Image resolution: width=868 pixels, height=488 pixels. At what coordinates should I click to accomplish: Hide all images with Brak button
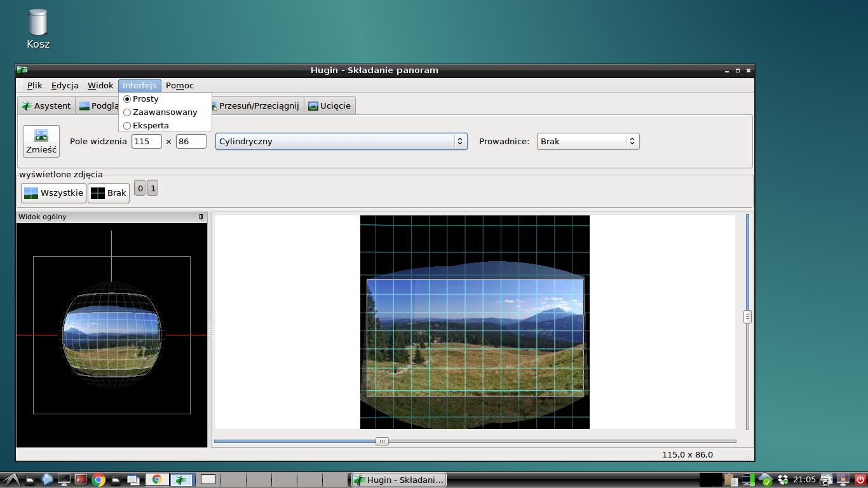point(109,193)
